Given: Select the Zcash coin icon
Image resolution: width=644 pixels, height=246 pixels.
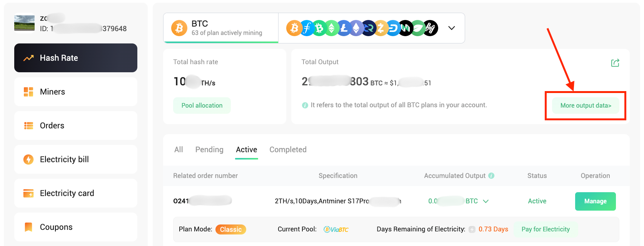Looking at the screenshot, I should [x=381, y=28].
